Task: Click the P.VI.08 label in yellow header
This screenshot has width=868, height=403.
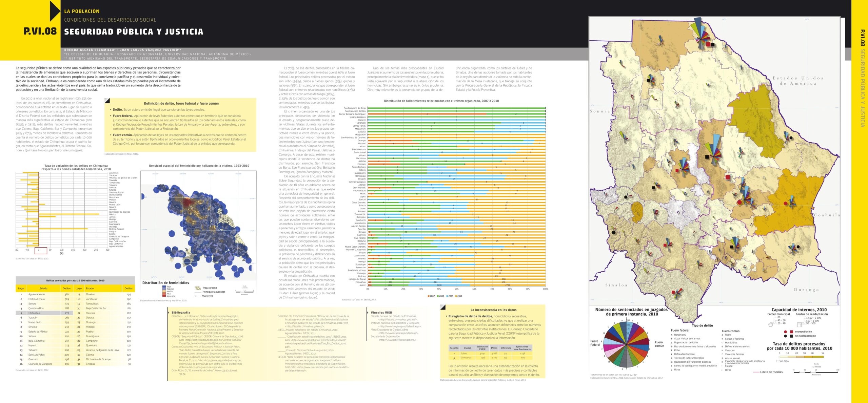Action: (40, 31)
